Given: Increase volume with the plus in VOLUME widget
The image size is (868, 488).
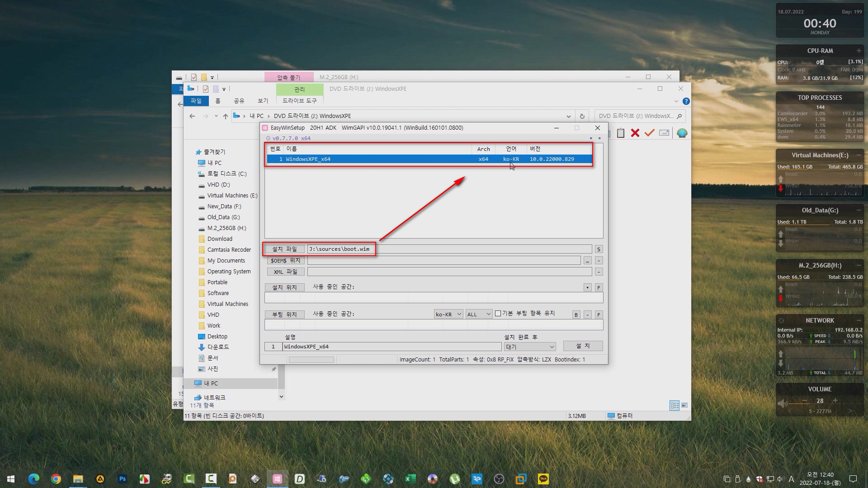Looking at the screenshot, I should point(835,400).
